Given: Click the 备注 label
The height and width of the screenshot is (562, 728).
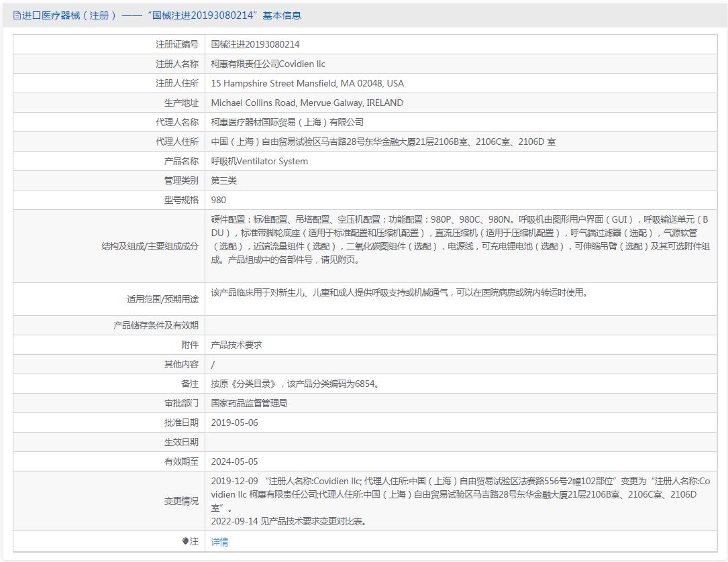Looking at the screenshot, I should [190, 384].
